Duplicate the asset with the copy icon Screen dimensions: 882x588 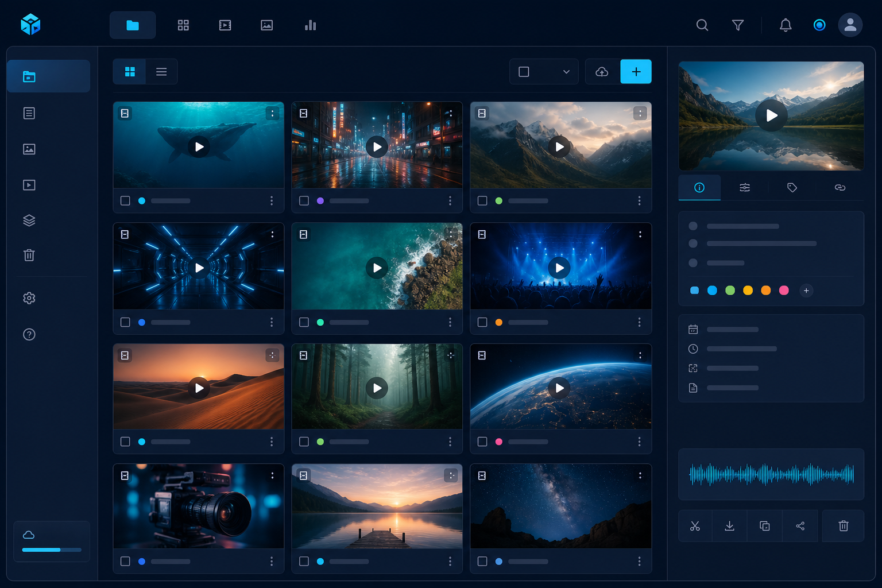(765, 526)
